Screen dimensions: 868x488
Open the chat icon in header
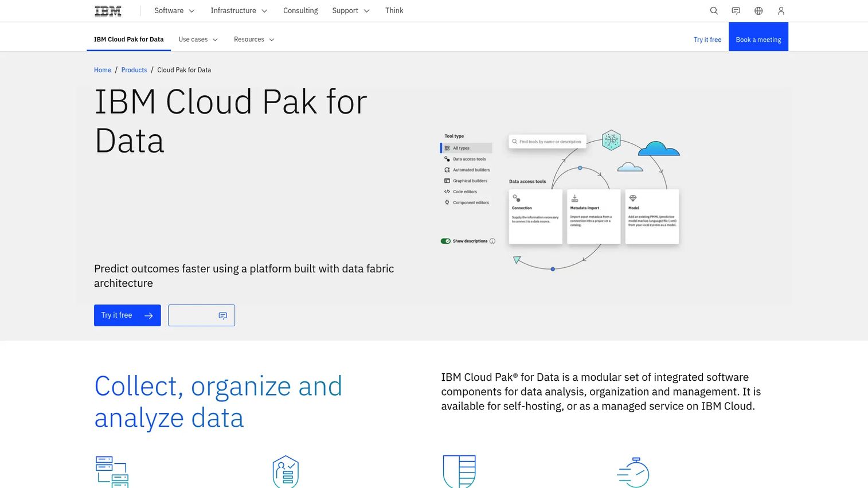[x=736, y=11]
